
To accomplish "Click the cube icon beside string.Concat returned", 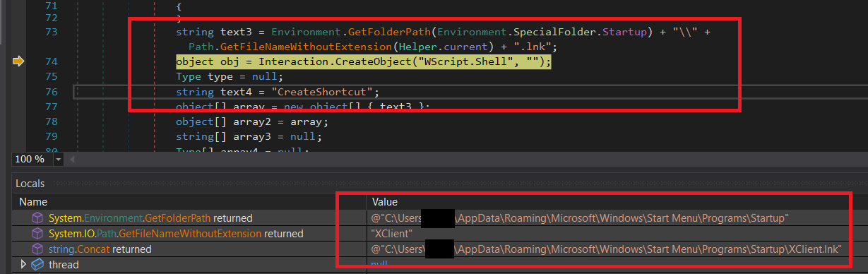I will pos(37,249).
